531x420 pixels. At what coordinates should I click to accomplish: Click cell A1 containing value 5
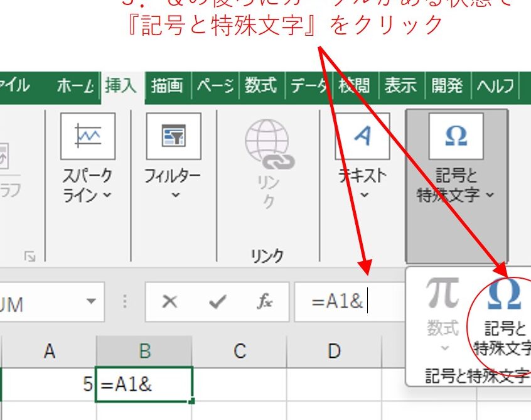tap(49, 384)
